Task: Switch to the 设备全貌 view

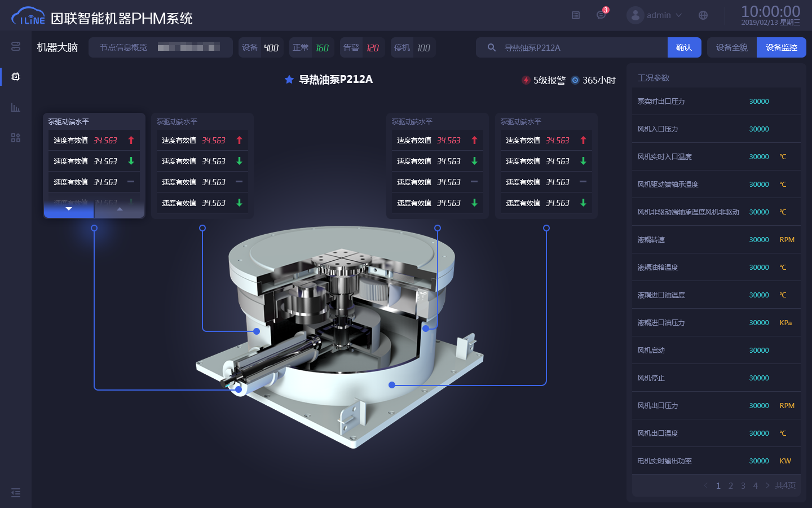Action: 732,48
